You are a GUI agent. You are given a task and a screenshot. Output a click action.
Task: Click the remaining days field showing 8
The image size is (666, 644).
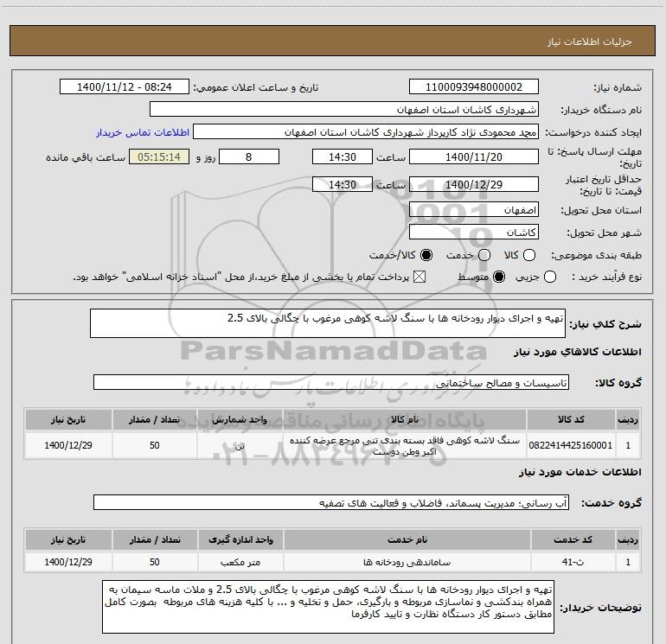[x=249, y=156]
